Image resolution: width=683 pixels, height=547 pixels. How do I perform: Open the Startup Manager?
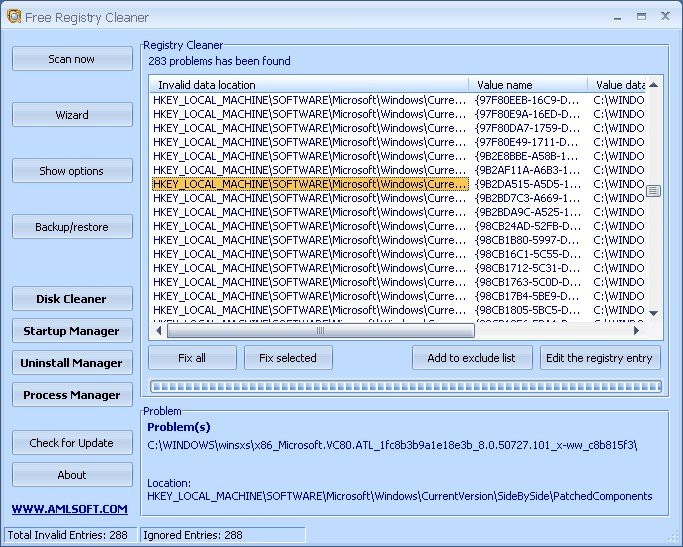point(72,331)
